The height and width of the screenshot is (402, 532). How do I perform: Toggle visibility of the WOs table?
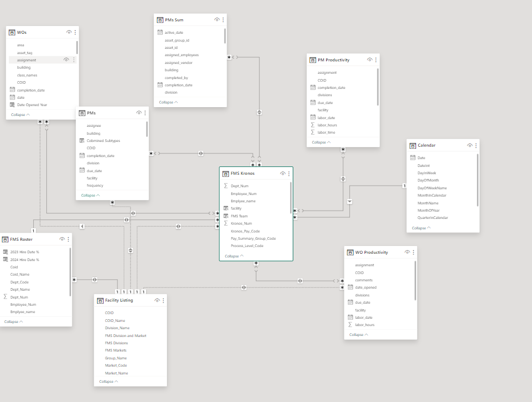[x=69, y=32]
